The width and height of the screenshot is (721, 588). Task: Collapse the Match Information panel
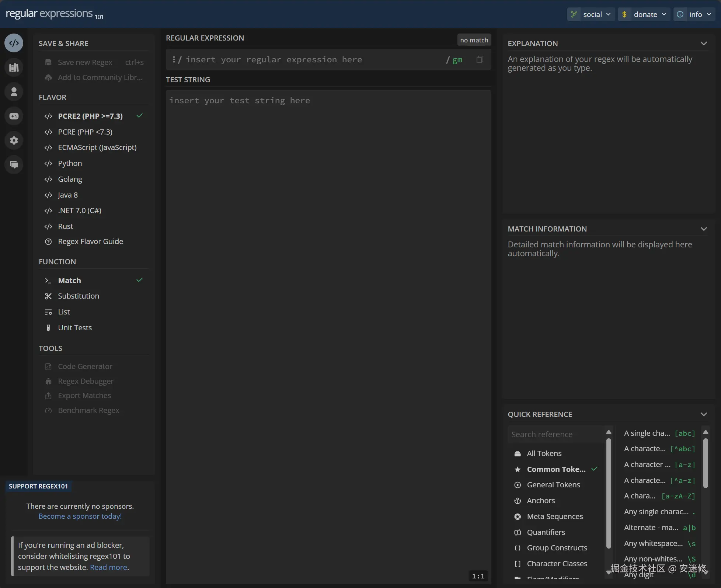704,229
